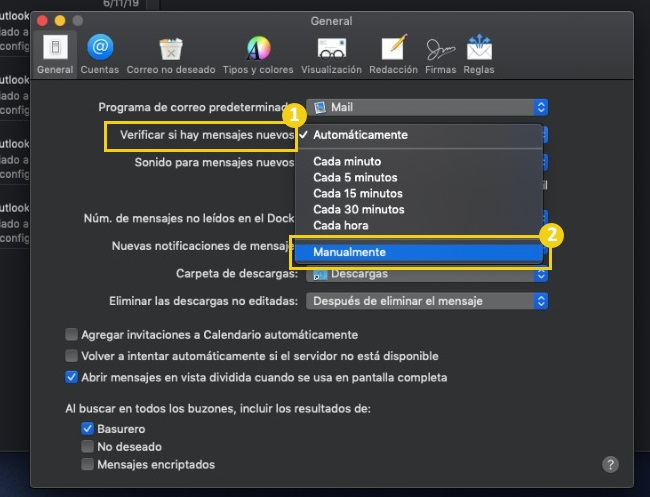Click the help question mark button
Screen dimensions: 650x497
coord(610,464)
